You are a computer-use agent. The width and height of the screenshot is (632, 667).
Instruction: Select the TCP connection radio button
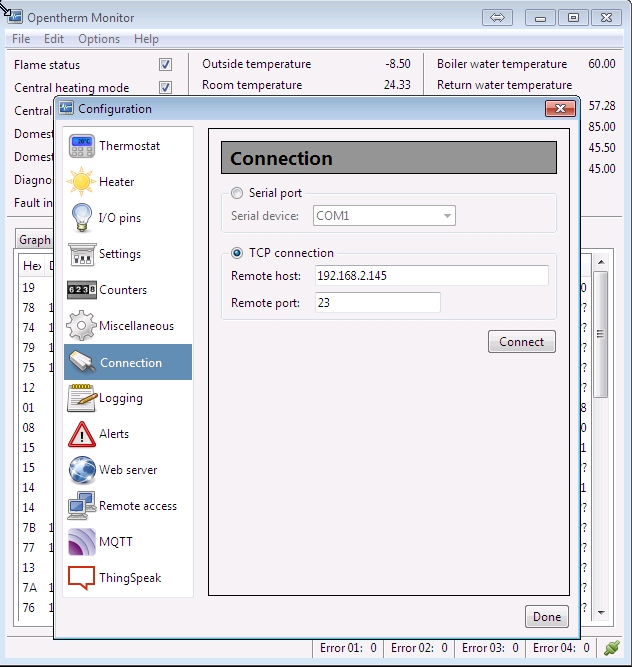[x=237, y=253]
